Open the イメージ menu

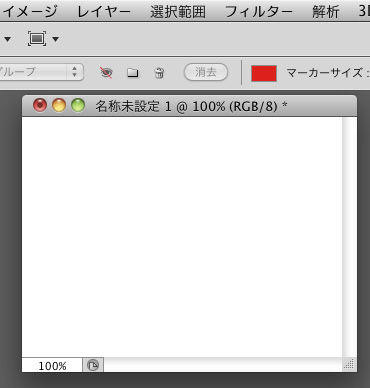click(30, 12)
